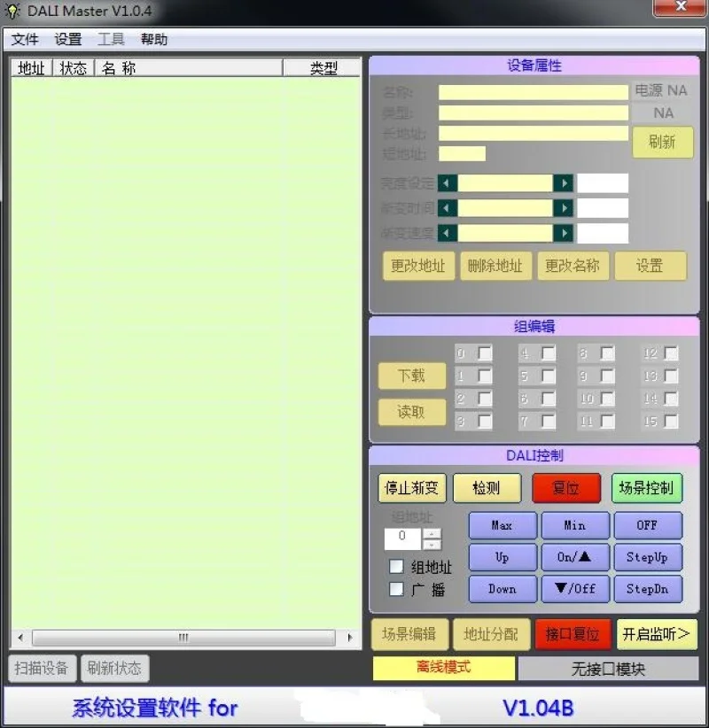
Task: Click the fade time slider track
Action: [505, 208]
